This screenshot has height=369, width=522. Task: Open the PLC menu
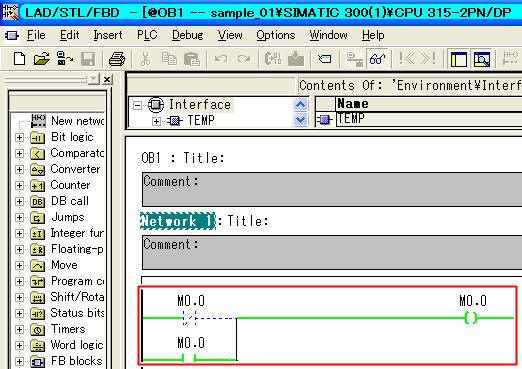click(147, 35)
